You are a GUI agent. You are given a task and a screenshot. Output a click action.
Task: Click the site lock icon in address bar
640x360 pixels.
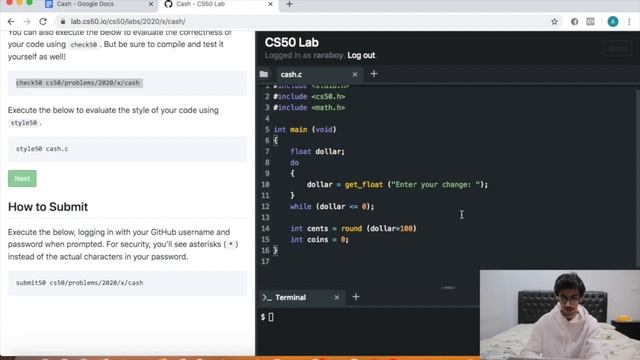(62, 22)
